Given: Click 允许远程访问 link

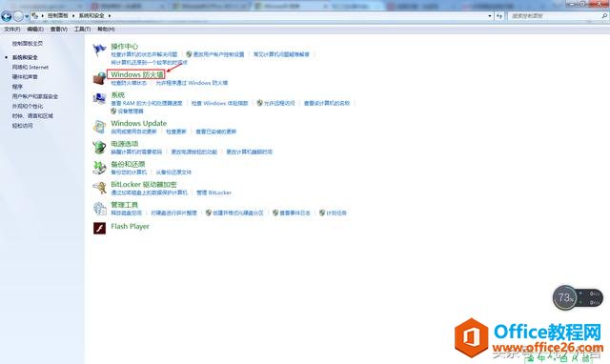Looking at the screenshot, I should (x=279, y=103).
